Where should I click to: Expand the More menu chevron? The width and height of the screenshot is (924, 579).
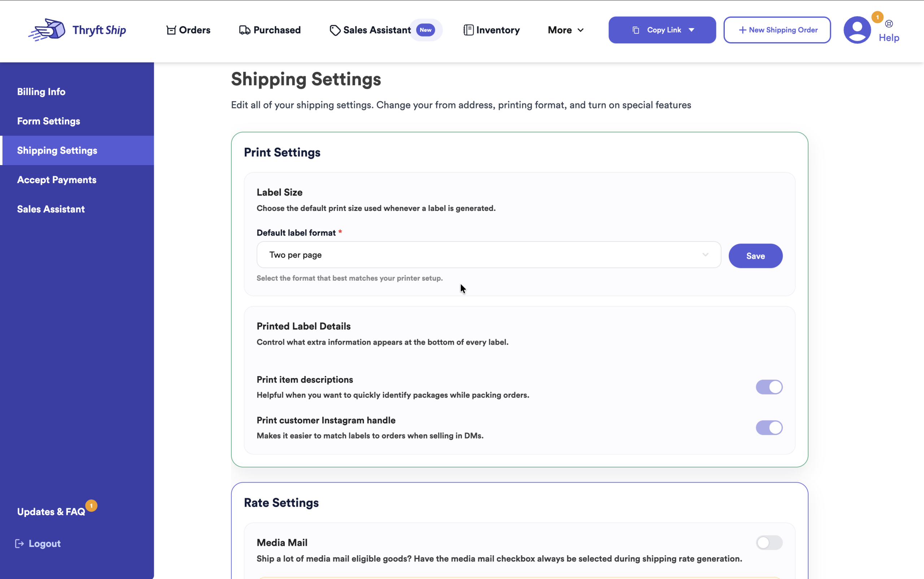580,30
